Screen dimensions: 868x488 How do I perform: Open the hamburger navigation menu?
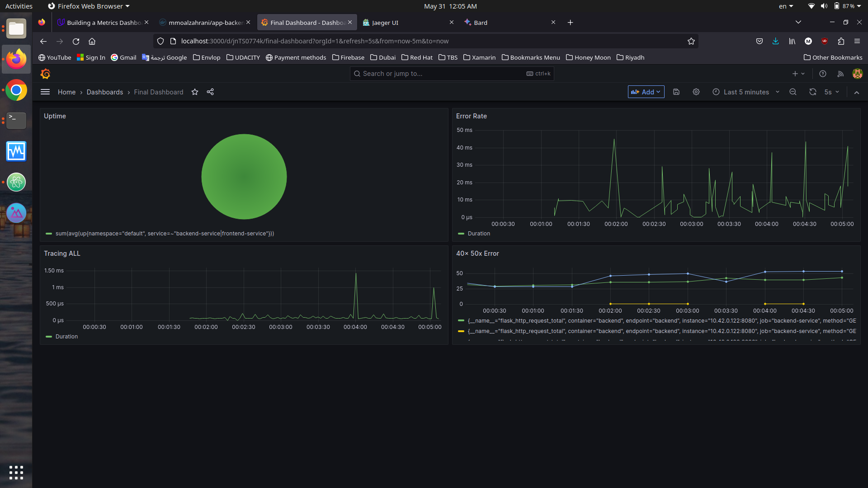click(x=45, y=92)
